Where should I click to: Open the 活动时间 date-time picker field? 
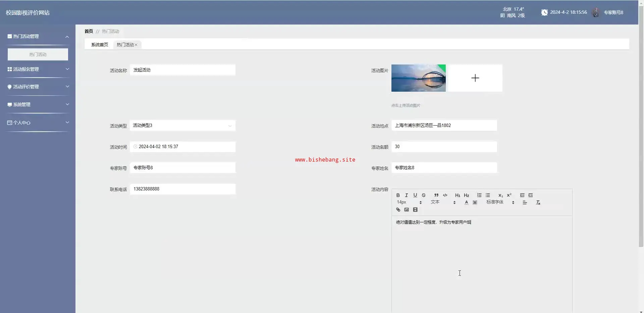(182, 147)
